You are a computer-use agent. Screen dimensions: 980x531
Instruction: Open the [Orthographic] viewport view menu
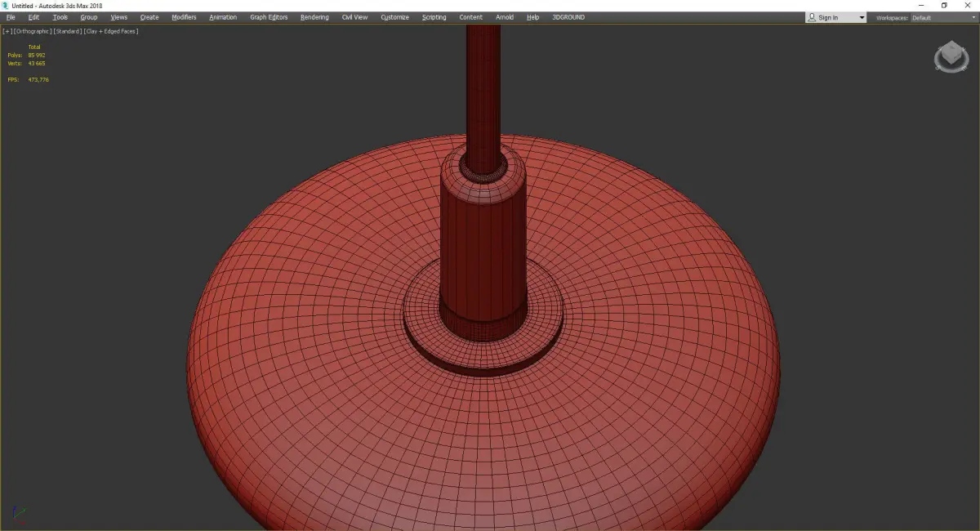pyautogui.click(x=32, y=31)
